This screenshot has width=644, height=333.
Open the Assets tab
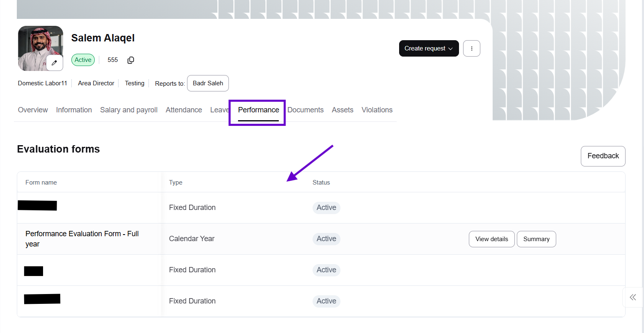coord(343,110)
